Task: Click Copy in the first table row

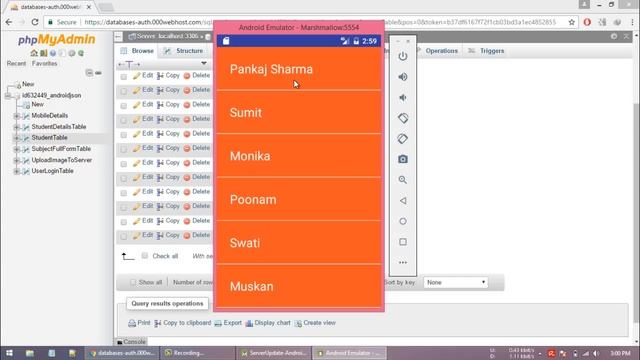Action: pos(168,76)
